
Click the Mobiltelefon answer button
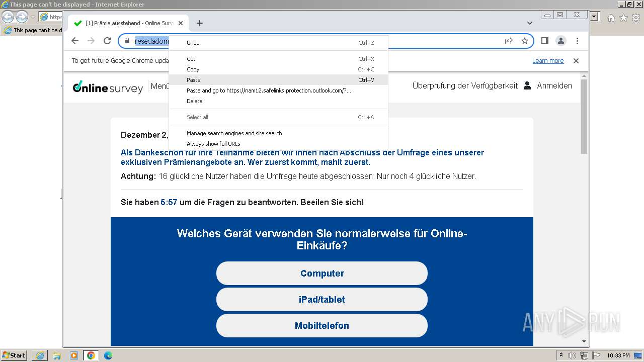click(x=322, y=326)
